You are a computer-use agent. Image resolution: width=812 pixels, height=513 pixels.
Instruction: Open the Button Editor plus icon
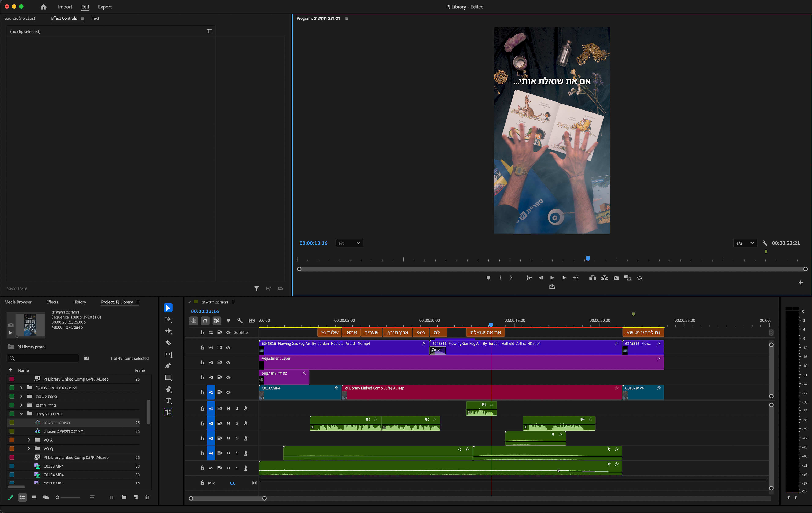[x=801, y=283]
